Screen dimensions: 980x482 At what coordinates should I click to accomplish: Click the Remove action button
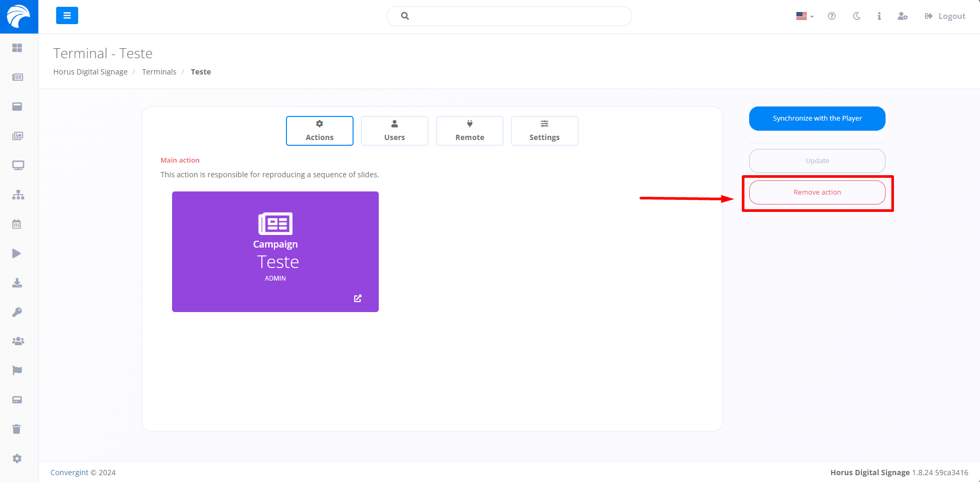coord(817,192)
